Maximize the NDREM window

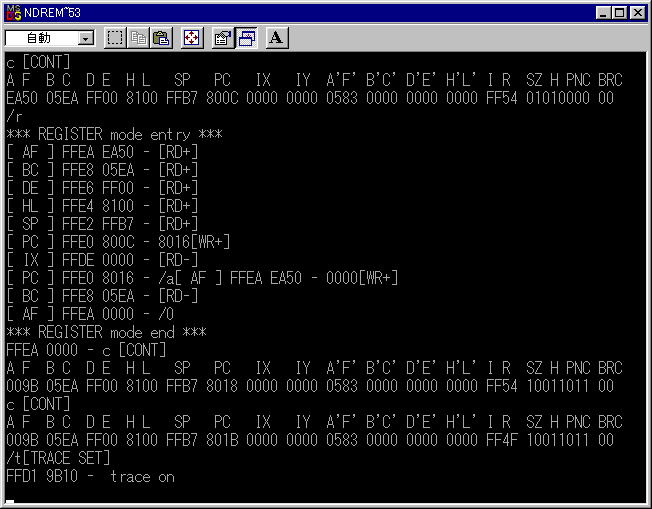tap(618, 12)
